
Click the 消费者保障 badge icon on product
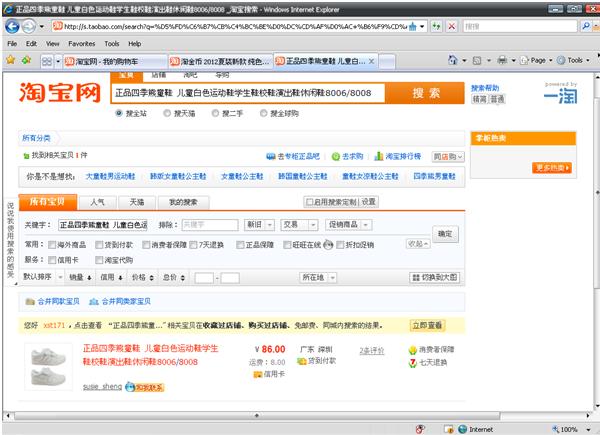click(x=412, y=350)
